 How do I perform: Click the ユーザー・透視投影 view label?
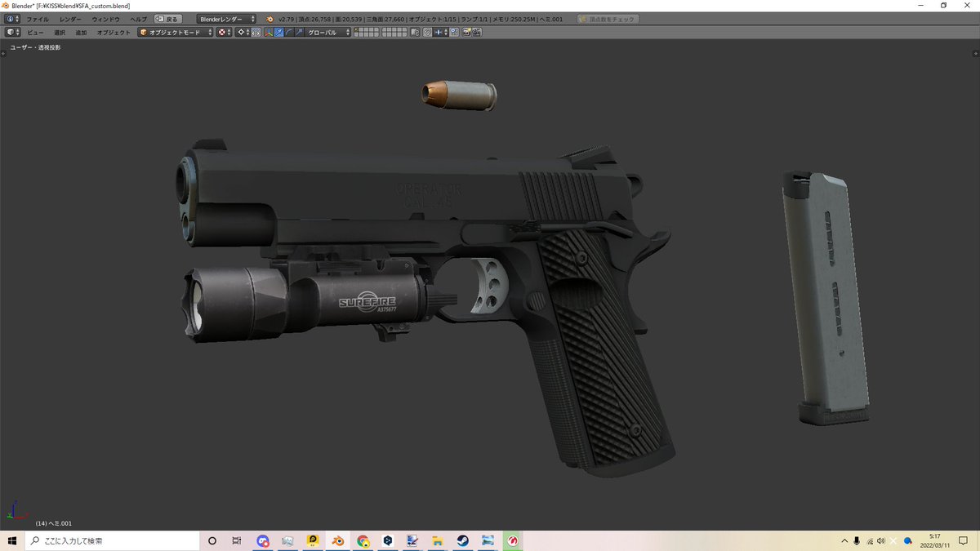point(35,47)
